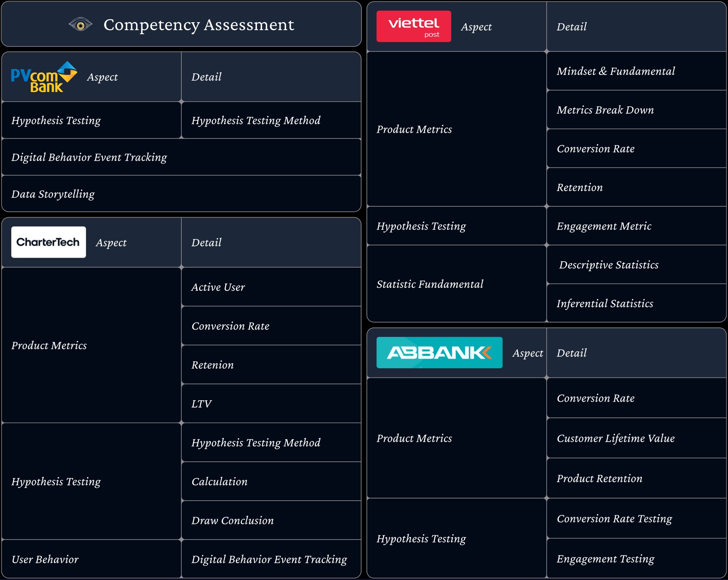Click the PVcomBank logo

coord(44,77)
